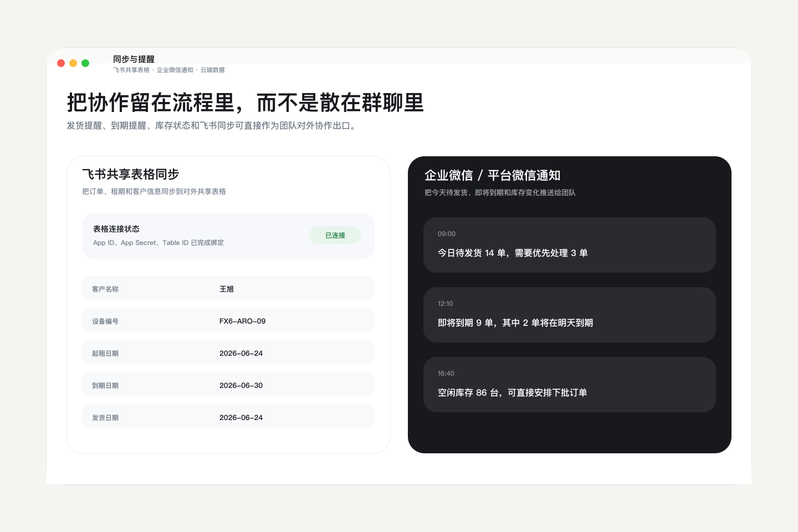
Task: Click the date value 2026-06-30
Action: pyautogui.click(x=241, y=386)
